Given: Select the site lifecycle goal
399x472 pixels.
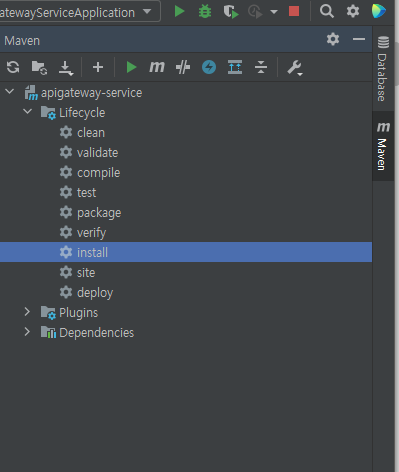Looking at the screenshot, I should (86, 273).
